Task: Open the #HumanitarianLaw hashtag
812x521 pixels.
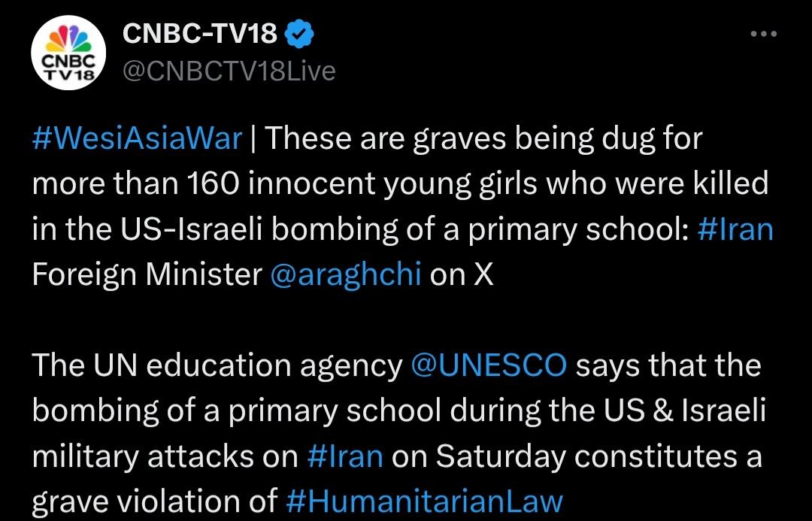Action: pos(425,501)
